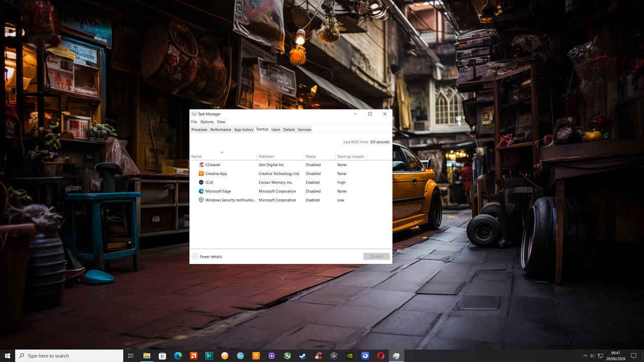This screenshot has height=362, width=644.
Task: Click the iCUE icon in the startup list
Action: click(201, 183)
